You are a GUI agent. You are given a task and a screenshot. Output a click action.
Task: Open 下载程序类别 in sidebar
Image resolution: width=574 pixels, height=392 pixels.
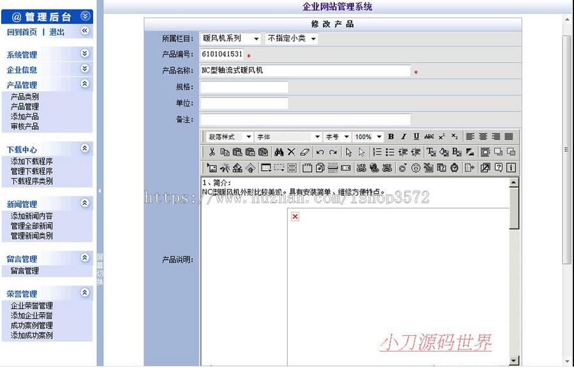tap(31, 181)
